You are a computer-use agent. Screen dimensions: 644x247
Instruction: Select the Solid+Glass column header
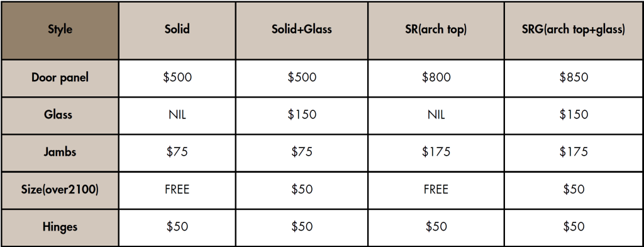301,30
